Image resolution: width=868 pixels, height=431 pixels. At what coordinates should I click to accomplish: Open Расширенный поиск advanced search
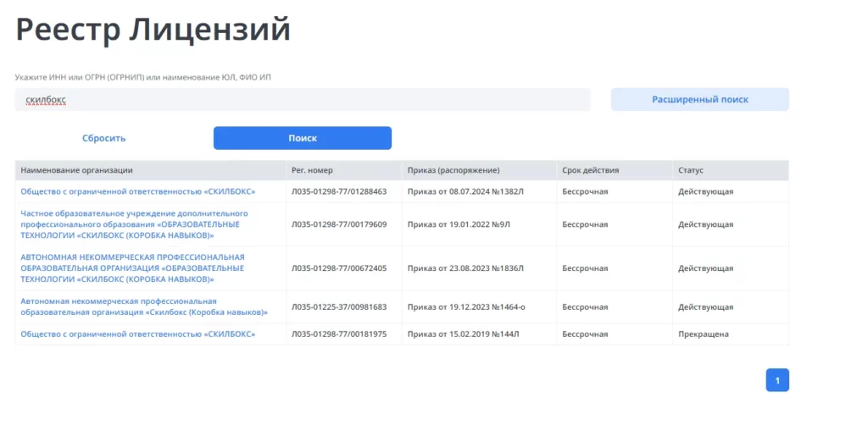tap(699, 100)
